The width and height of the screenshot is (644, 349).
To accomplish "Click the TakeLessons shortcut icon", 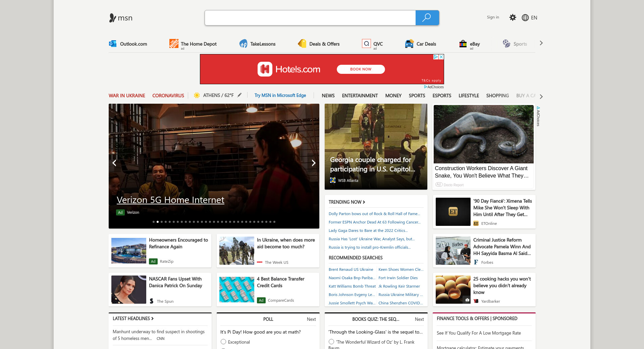I will 243,44.
